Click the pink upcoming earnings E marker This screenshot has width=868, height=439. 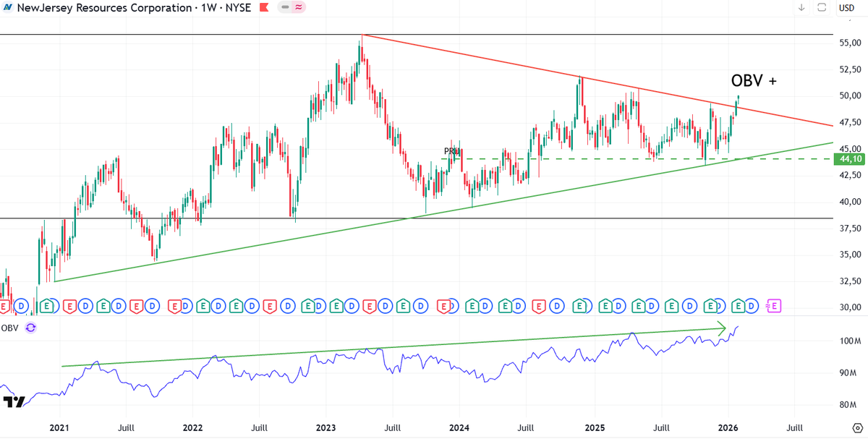tap(774, 306)
